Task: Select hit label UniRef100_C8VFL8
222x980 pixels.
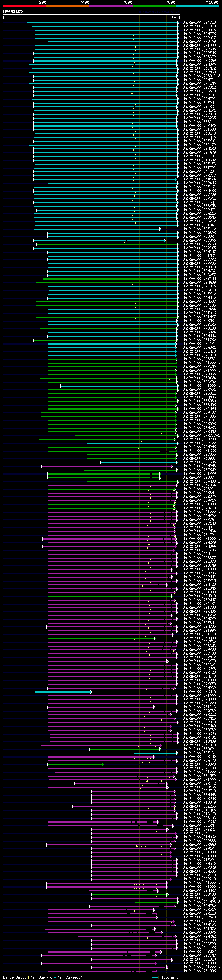Action: pyautogui.click(x=199, y=791)
